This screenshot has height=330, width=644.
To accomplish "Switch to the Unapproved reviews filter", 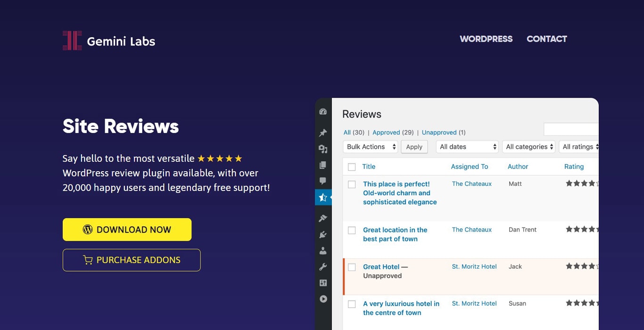I will [x=439, y=132].
